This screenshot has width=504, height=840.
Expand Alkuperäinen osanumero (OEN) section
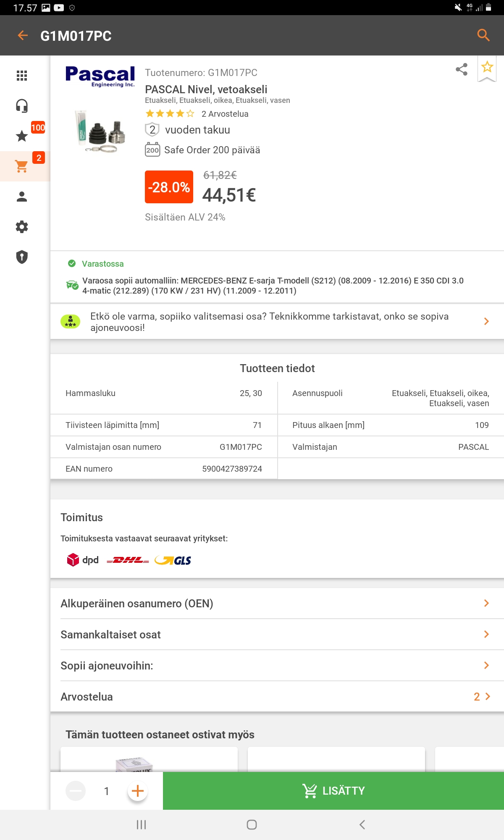(x=277, y=604)
